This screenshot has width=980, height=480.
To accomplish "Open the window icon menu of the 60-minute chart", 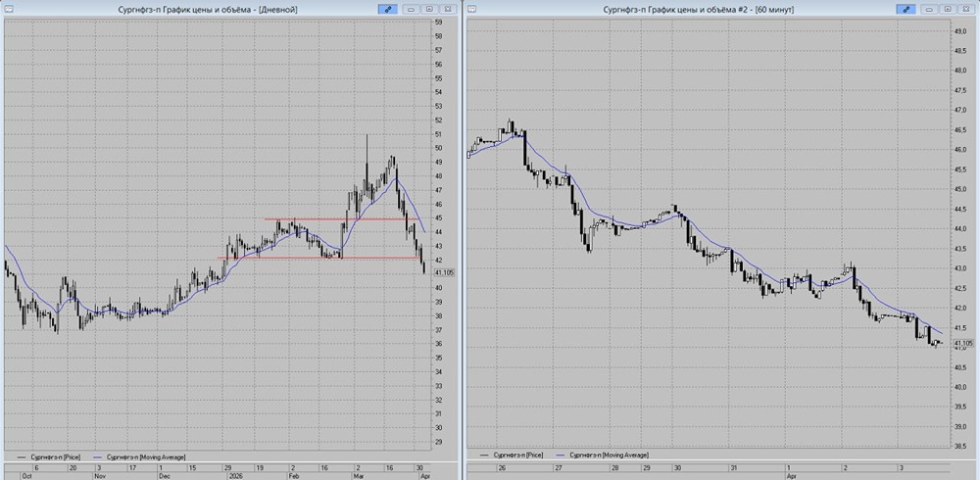I will pyautogui.click(x=472, y=9).
